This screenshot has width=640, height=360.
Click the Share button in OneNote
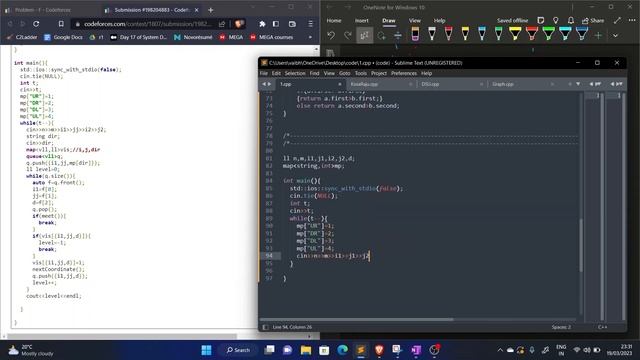point(593,20)
